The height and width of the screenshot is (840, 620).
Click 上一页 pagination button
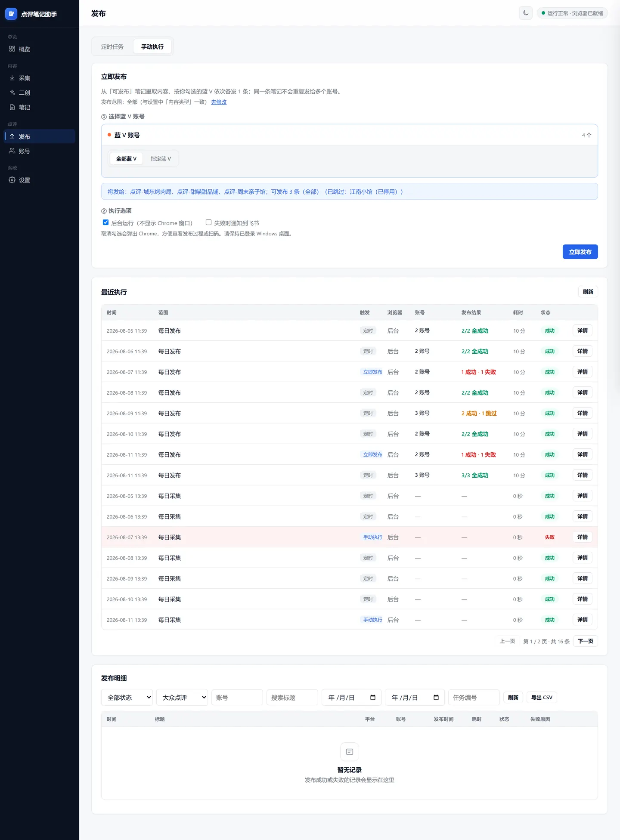(507, 641)
